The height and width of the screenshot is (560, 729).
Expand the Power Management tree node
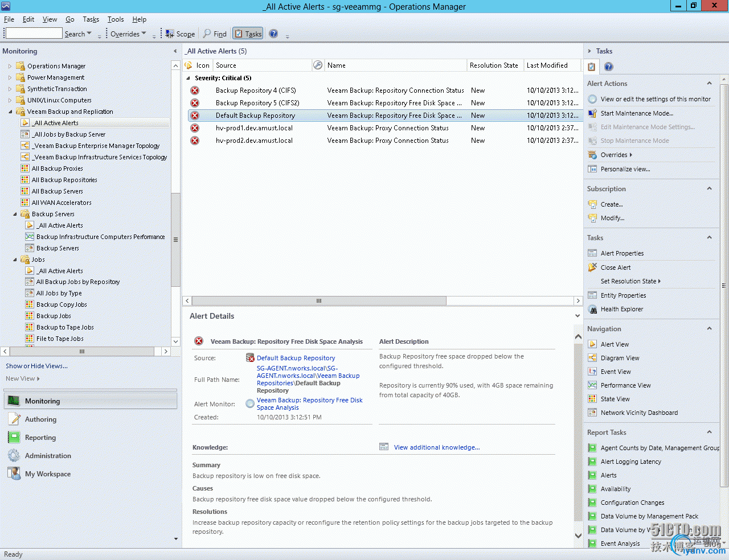click(10, 77)
